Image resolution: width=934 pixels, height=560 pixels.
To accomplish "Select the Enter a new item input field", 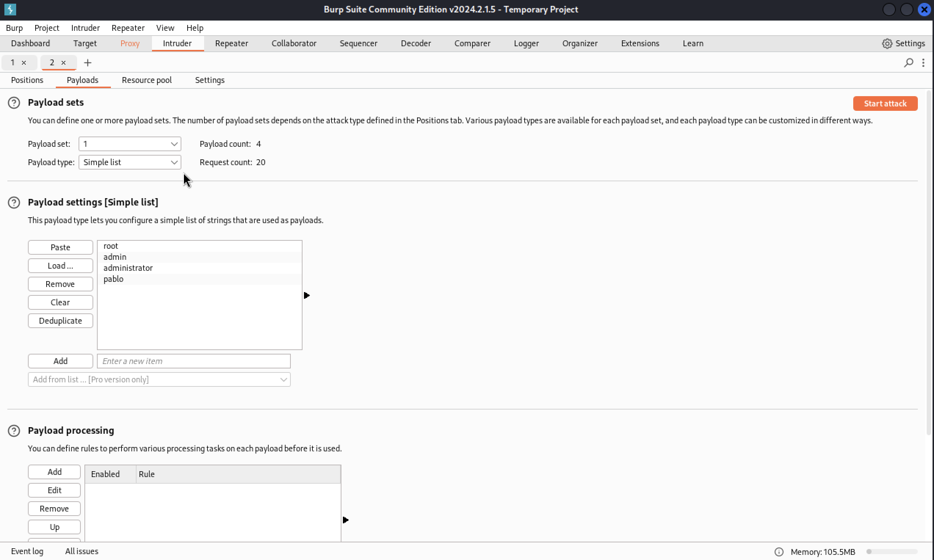I will pyautogui.click(x=193, y=361).
